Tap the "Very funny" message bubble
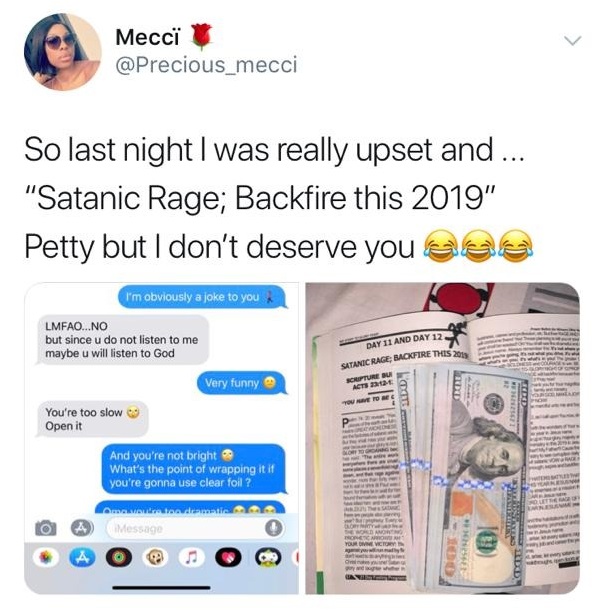 tap(242, 383)
